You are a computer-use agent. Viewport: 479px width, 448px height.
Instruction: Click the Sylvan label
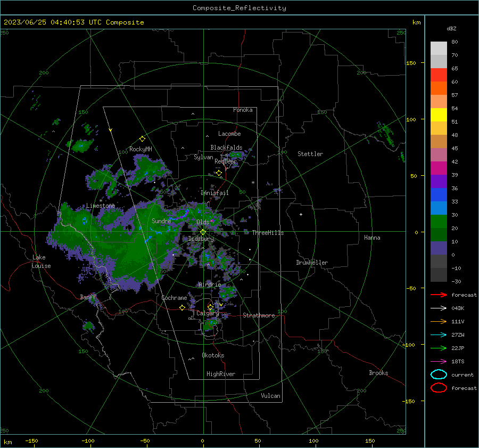click(203, 157)
